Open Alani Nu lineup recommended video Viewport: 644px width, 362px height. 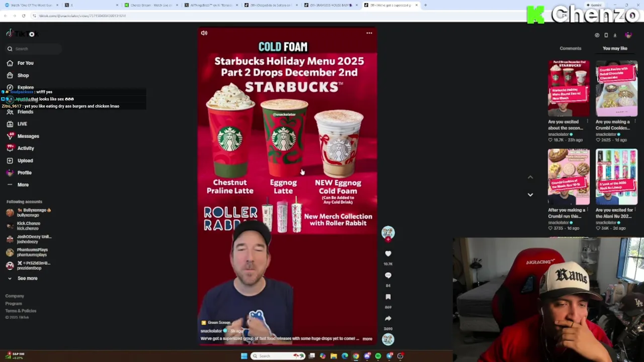click(x=616, y=176)
